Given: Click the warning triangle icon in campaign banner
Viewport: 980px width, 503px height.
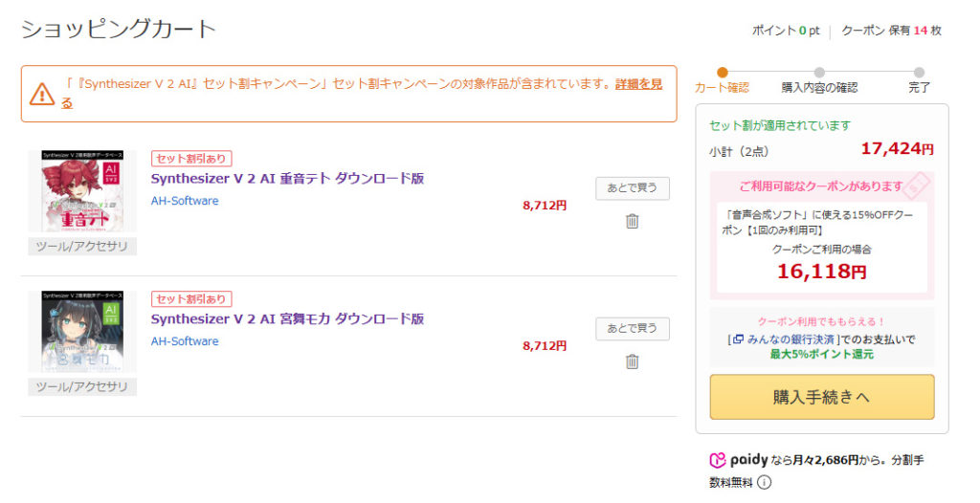Looking at the screenshot, I should pyautogui.click(x=42, y=94).
